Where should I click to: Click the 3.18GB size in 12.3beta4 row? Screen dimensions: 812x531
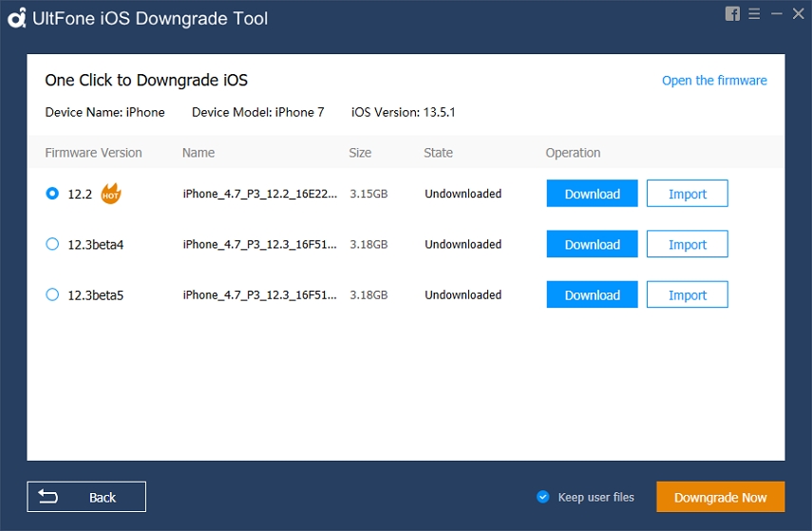(368, 244)
